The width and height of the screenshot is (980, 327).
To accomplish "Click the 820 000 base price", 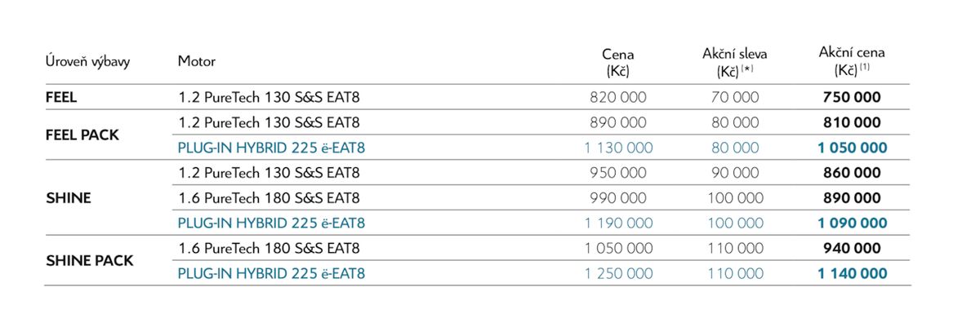I will click(x=618, y=97).
